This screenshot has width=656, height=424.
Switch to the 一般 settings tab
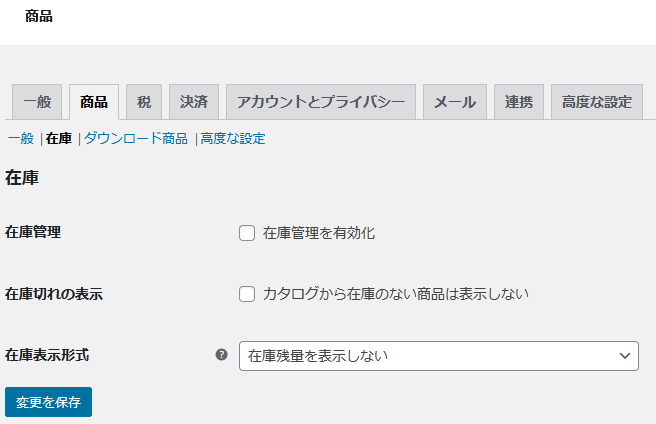tap(37, 102)
